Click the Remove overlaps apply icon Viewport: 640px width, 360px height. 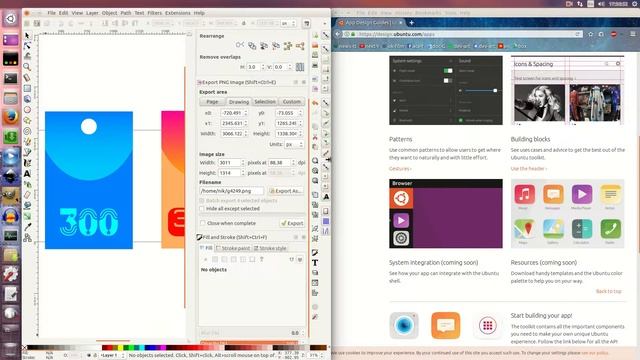click(300, 67)
